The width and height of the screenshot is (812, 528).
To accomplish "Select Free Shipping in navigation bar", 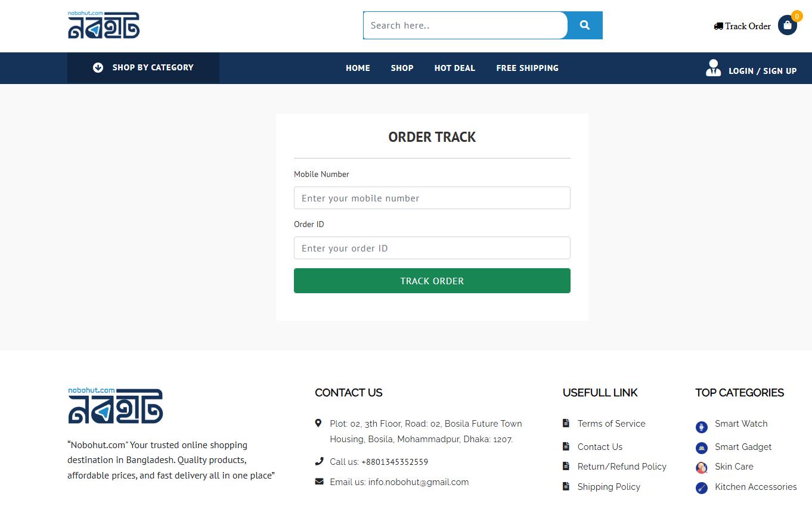I will pos(527,68).
